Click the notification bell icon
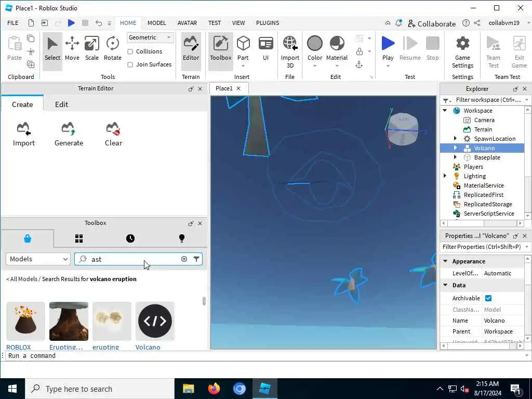The height and width of the screenshot is (399, 532). 398,23
